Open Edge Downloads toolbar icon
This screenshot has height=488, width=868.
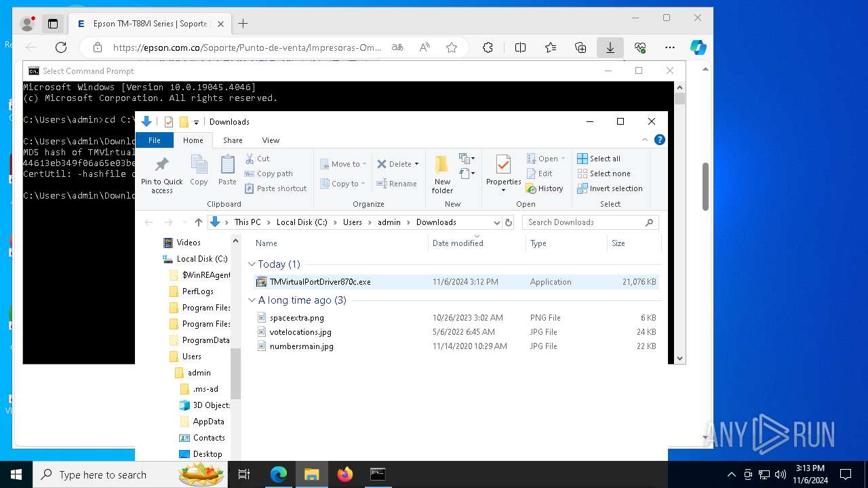coord(610,47)
